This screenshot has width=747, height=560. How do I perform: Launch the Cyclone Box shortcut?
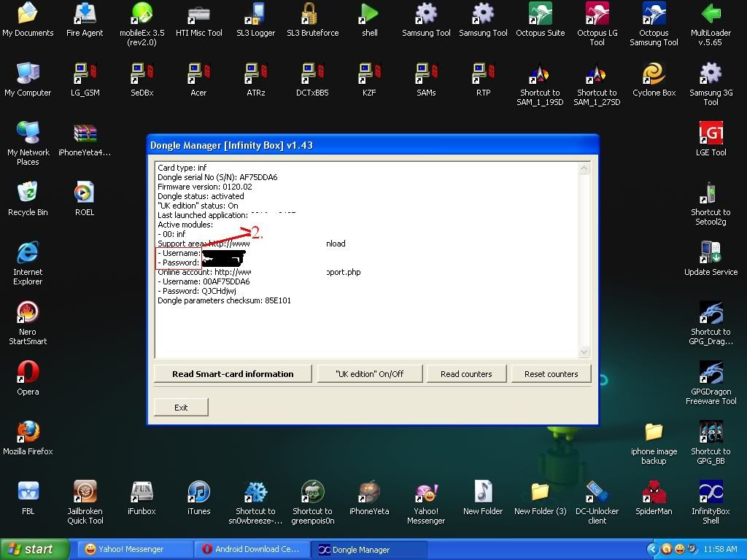click(654, 79)
